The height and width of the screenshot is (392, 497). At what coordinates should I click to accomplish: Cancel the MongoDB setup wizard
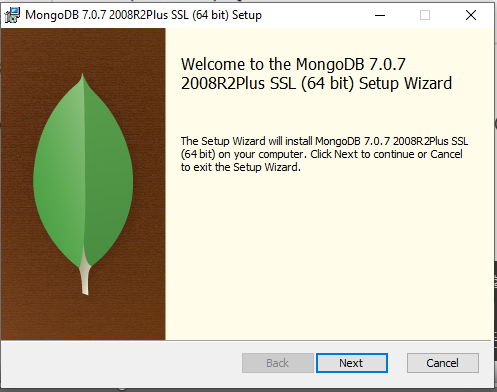tap(443, 363)
